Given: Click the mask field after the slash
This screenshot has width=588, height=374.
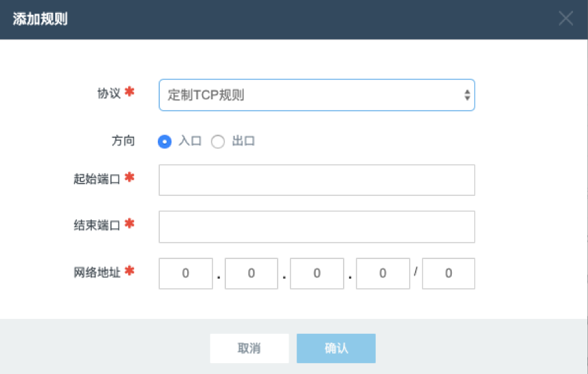Looking at the screenshot, I should pyautogui.click(x=448, y=273).
